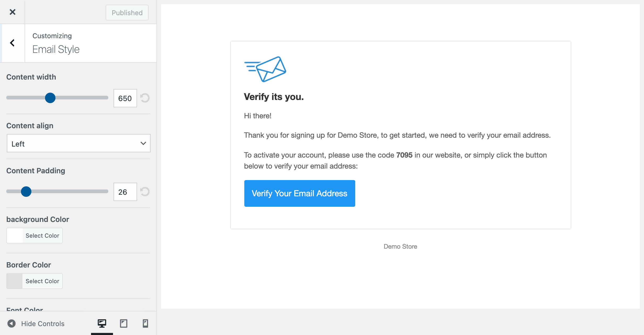Select the Hide Controls label

[43, 323]
